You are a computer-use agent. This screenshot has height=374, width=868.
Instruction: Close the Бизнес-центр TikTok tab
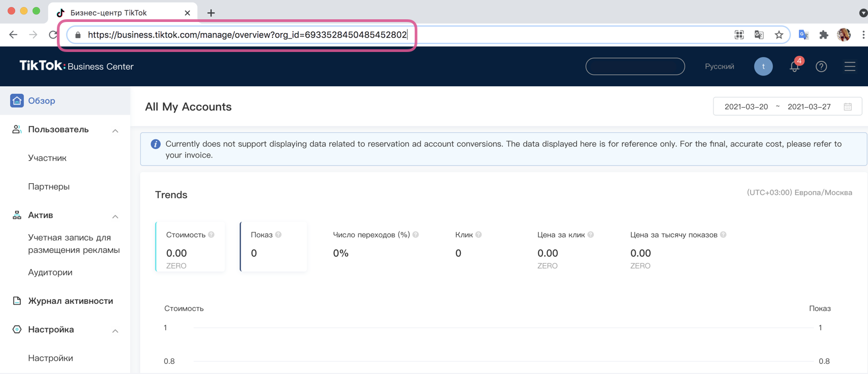pos(187,13)
